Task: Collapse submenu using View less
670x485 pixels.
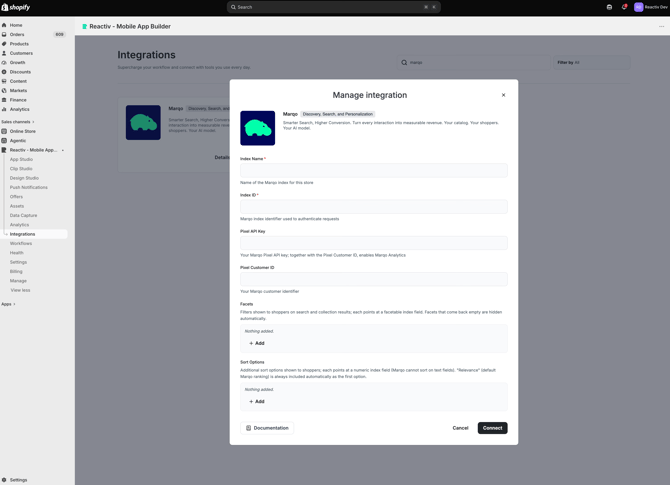Action: 21,290
